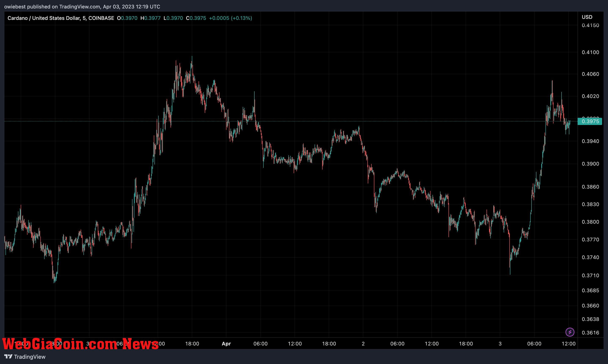Click the current price label 0.3975

pyautogui.click(x=590, y=121)
